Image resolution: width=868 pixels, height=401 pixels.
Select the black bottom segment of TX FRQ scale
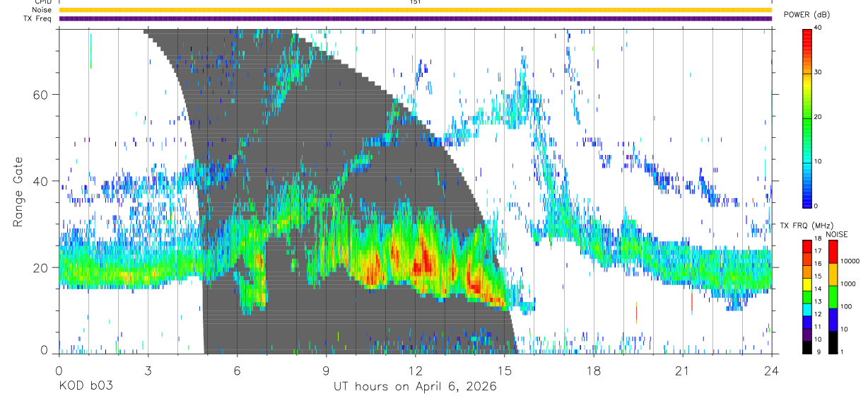(807, 347)
